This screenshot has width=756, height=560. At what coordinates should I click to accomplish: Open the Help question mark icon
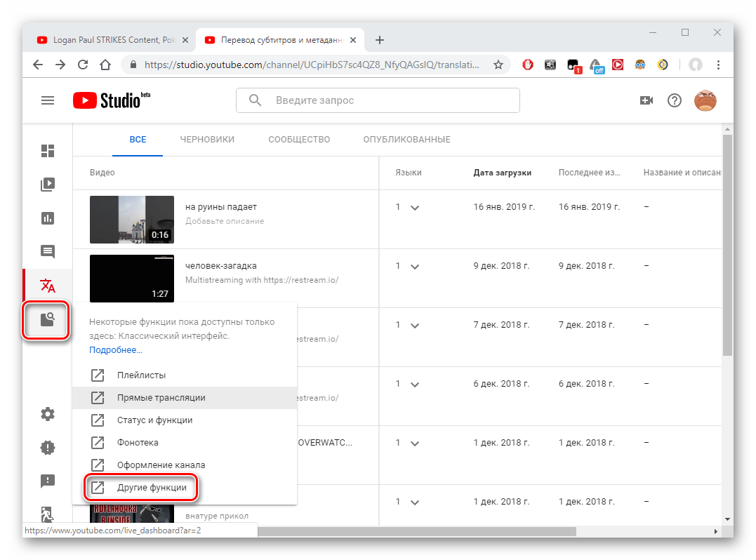coord(674,100)
